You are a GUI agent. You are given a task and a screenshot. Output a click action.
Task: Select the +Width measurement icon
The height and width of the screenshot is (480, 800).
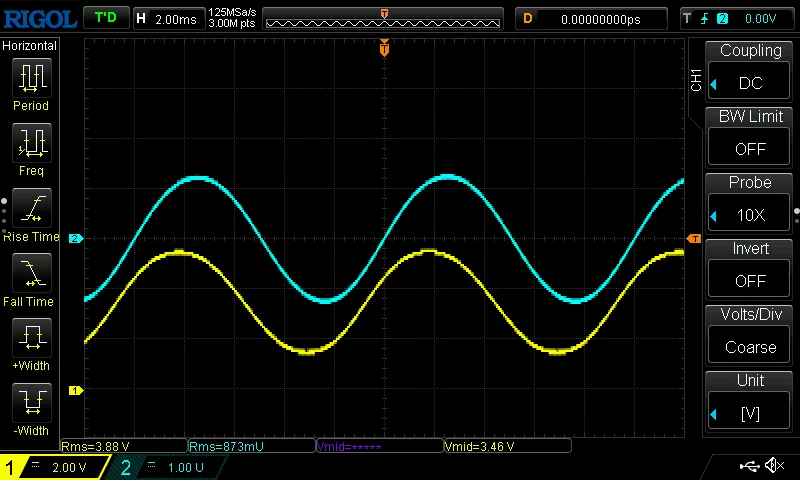point(31,339)
